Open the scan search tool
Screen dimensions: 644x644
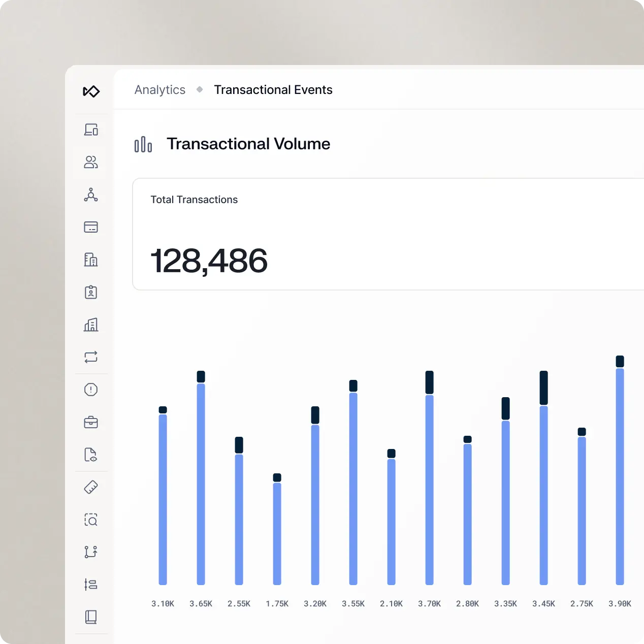(91, 520)
